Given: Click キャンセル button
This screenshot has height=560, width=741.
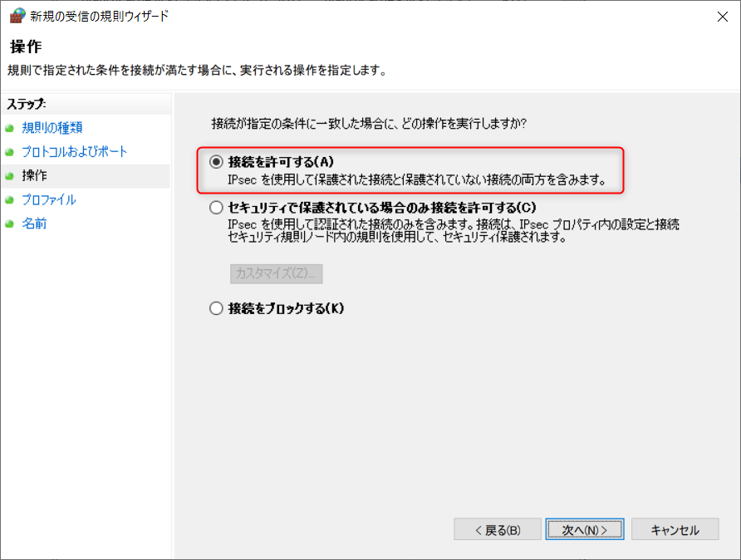Looking at the screenshot, I should (x=675, y=529).
